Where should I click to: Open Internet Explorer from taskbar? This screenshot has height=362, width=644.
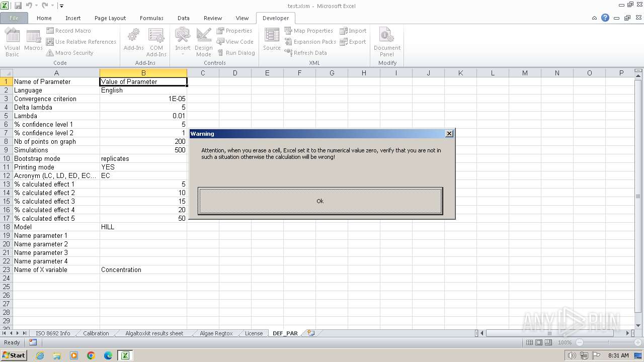40,355
